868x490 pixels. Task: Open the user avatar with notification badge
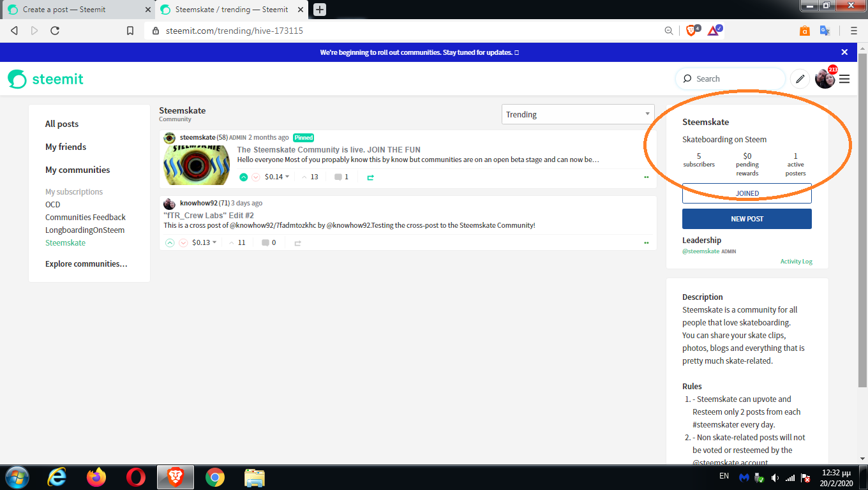coord(825,78)
